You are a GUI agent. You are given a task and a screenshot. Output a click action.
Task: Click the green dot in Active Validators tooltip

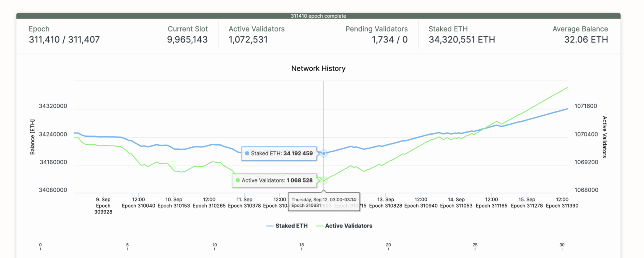[x=238, y=180]
